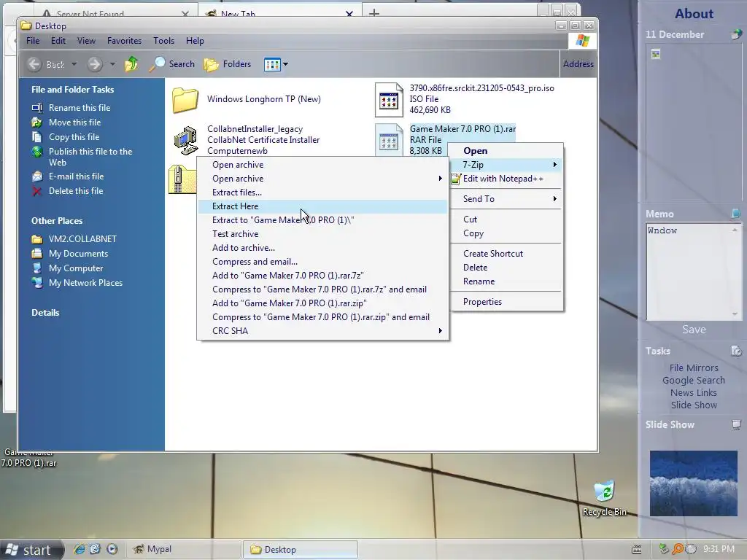Click the zipped folder icon behind menu
This screenshot has height=560, width=747.
[182, 179]
